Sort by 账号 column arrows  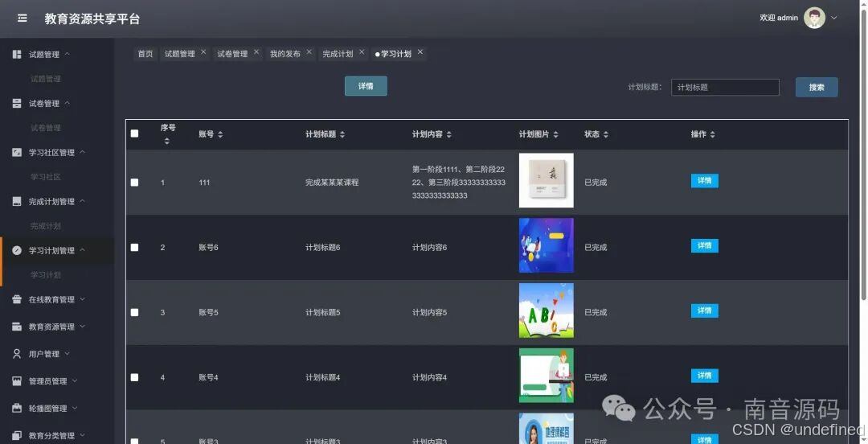click(x=220, y=134)
